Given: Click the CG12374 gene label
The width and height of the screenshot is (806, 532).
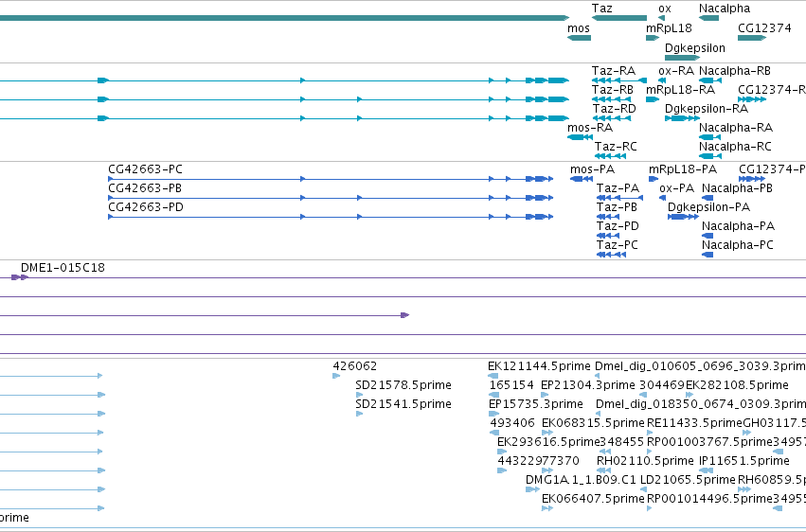Looking at the screenshot, I should [764, 27].
